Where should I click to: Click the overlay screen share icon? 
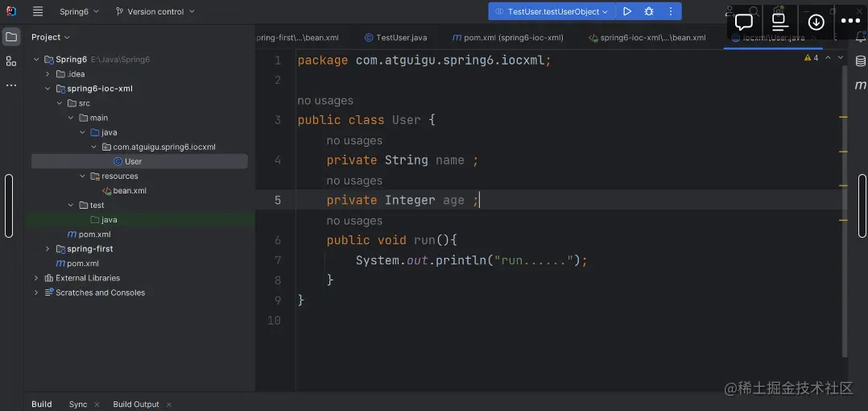tap(779, 22)
